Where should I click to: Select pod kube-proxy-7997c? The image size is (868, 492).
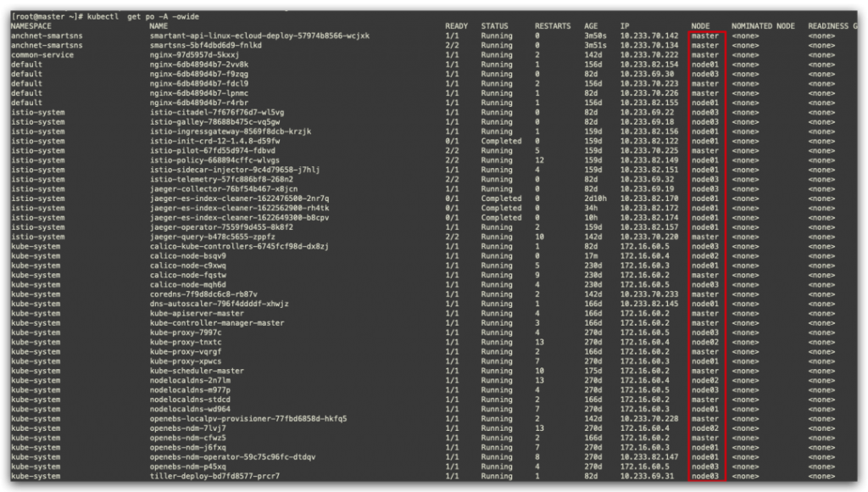click(186, 333)
